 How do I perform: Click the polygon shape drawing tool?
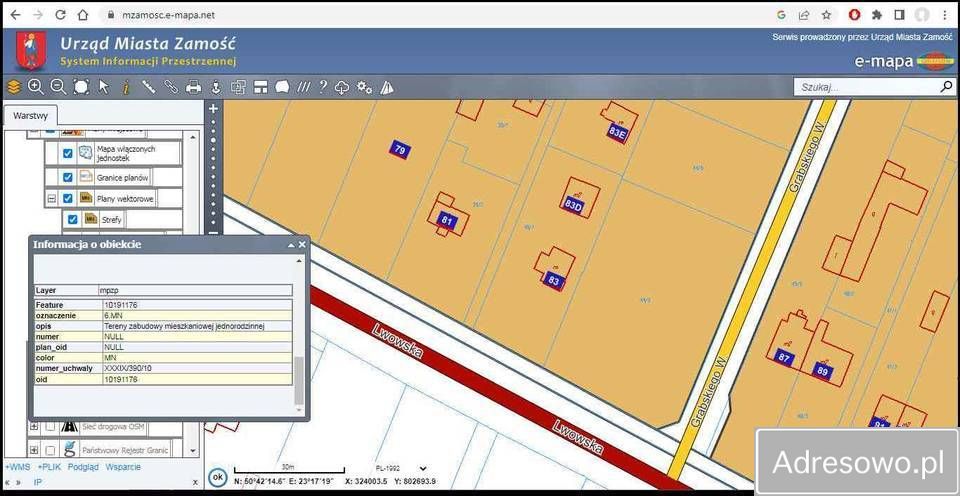282,88
